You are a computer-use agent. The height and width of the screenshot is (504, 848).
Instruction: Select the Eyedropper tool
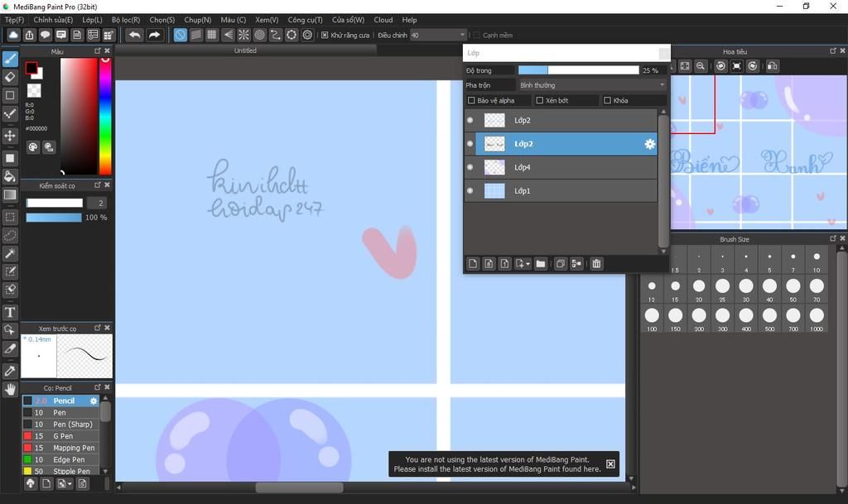click(x=10, y=371)
